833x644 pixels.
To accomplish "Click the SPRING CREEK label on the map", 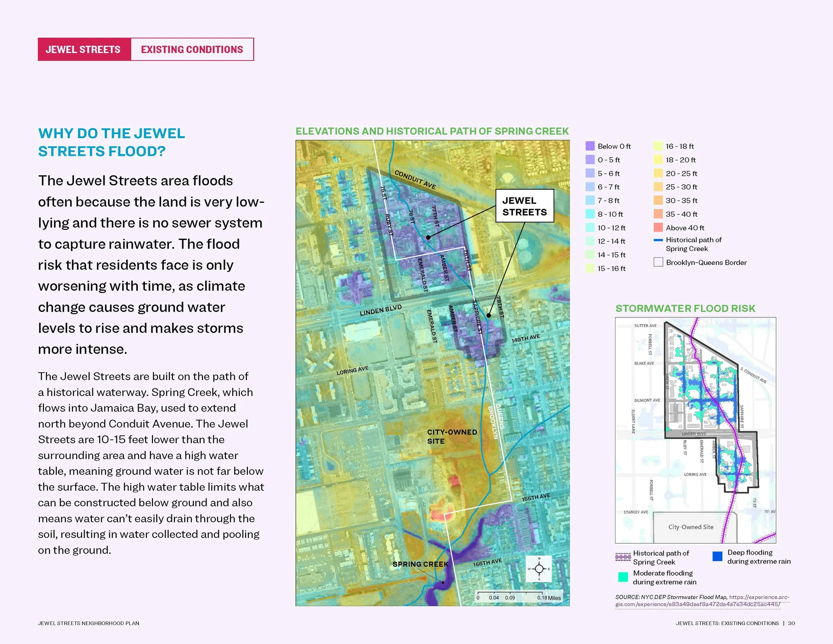I will point(420,564).
